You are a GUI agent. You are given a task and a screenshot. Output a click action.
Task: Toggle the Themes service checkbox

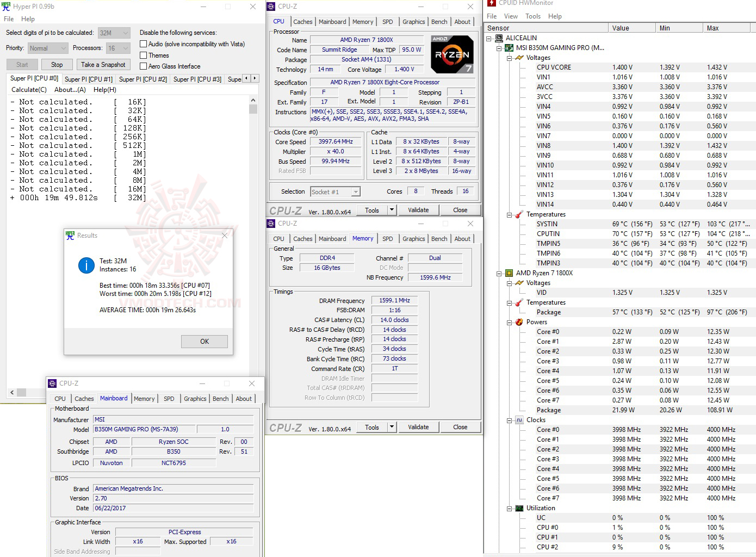(144, 55)
